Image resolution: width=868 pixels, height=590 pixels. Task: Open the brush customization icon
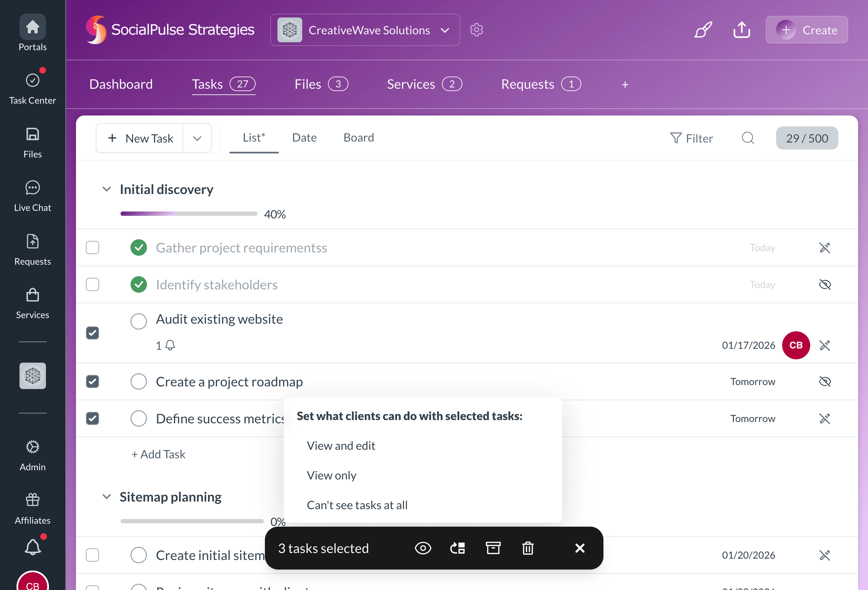703,30
